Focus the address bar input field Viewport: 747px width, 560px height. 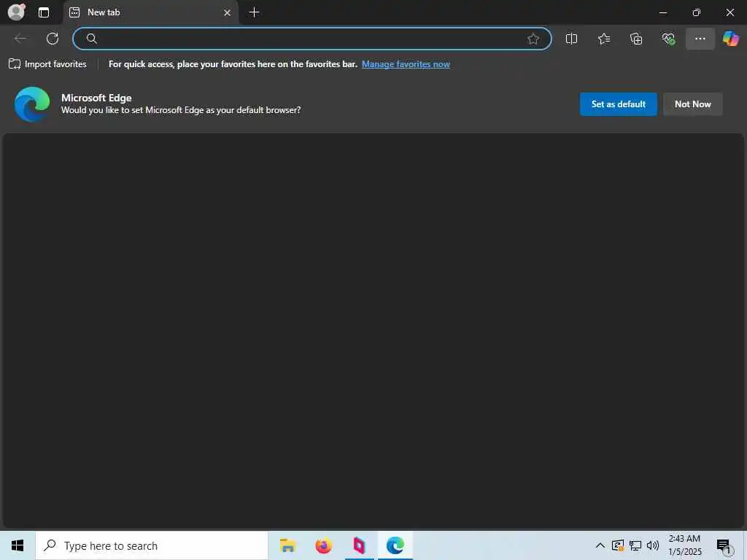click(312, 39)
